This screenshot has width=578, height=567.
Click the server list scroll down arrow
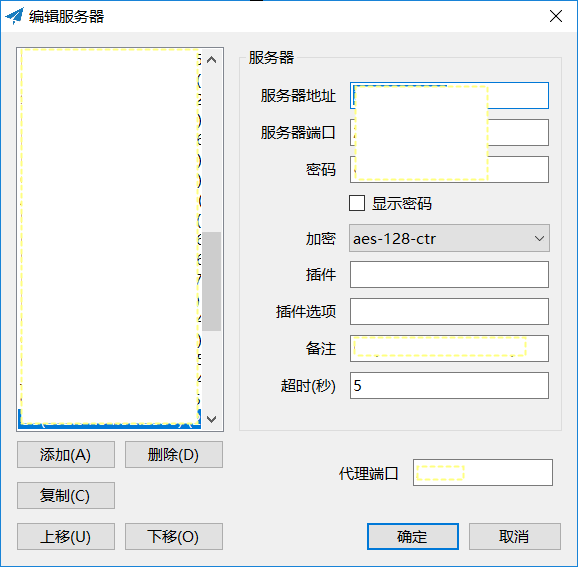[212, 419]
